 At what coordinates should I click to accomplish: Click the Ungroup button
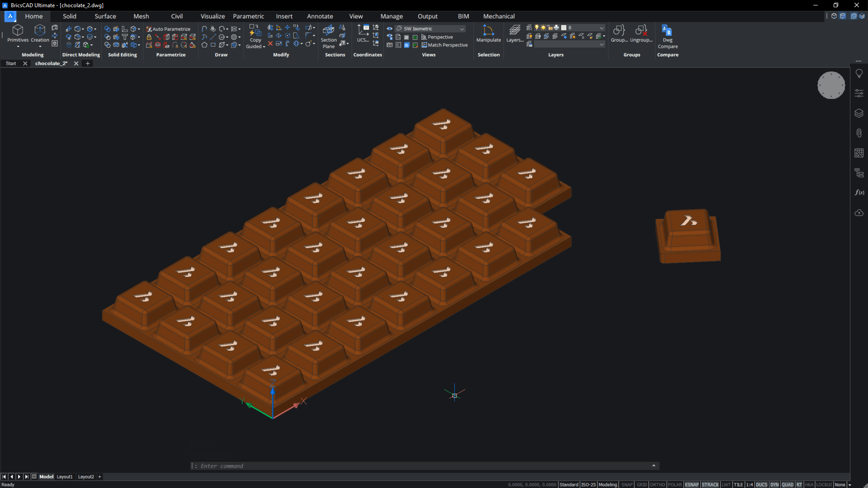[642, 34]
